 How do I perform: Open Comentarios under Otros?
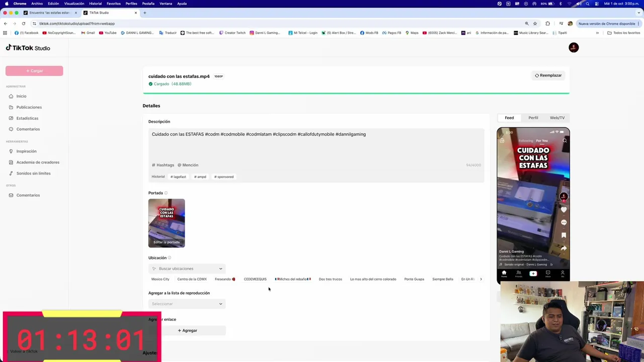pyautogui.click(x=28, y=195)
